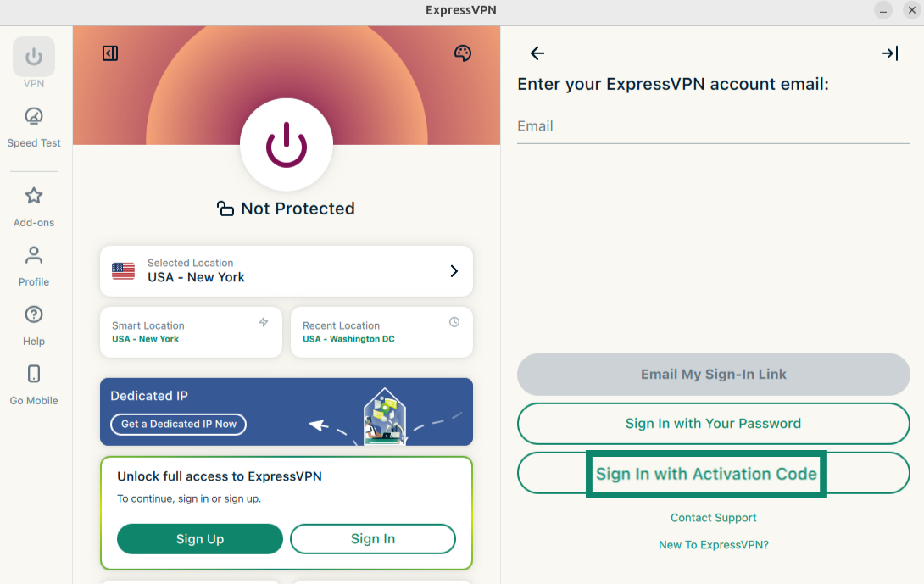Go back using the left arrow

point(537,53)
